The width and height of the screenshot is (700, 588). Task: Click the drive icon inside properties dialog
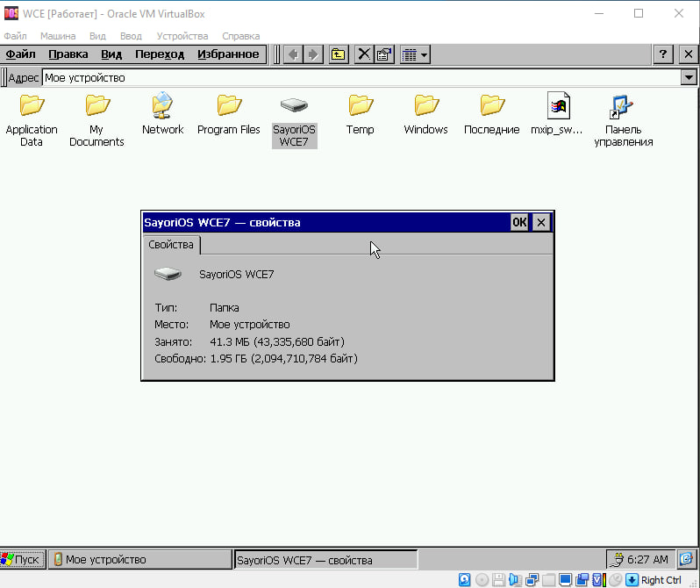168,274
